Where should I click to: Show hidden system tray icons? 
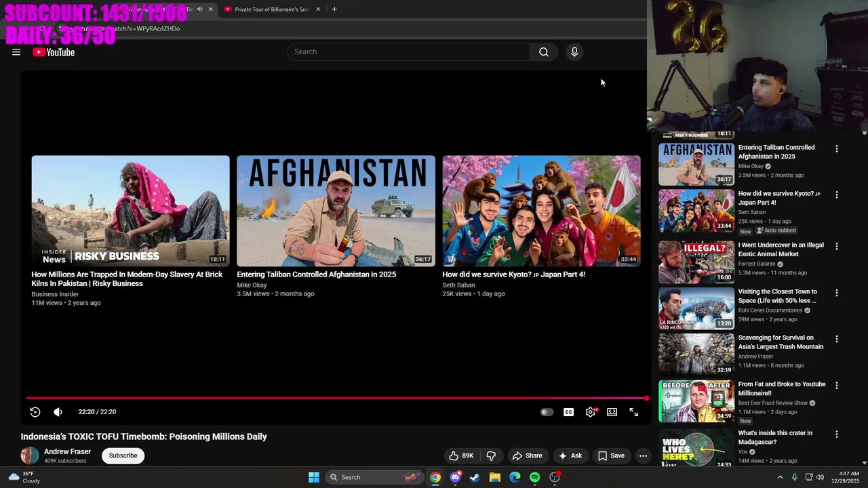coord(780,477)
